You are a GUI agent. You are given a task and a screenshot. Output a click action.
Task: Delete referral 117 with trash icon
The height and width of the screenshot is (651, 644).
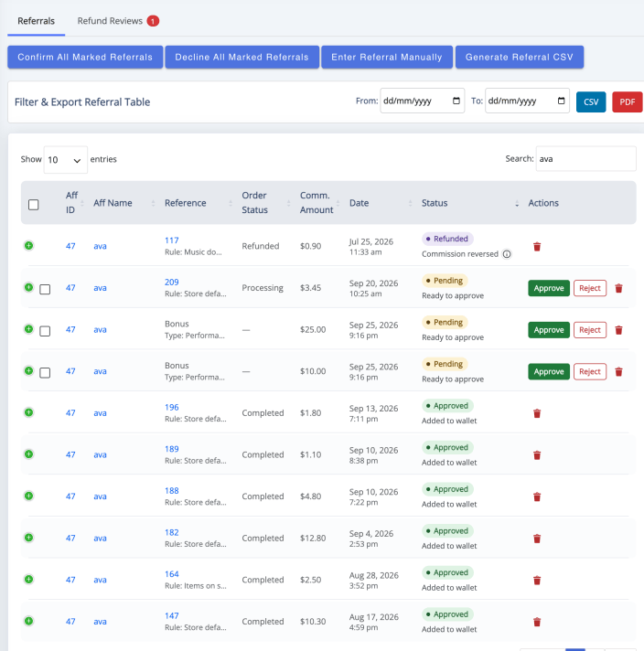click(x=537, y=247)
